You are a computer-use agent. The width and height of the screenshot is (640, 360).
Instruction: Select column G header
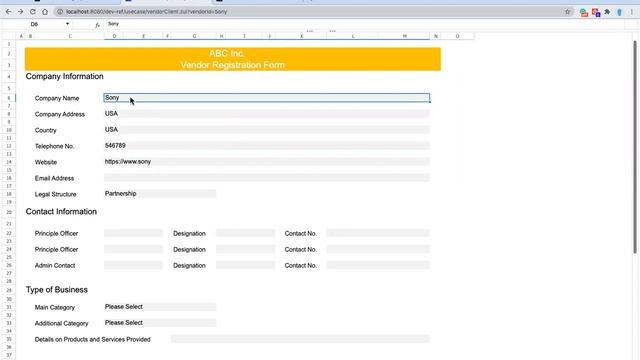pos(194,36)
